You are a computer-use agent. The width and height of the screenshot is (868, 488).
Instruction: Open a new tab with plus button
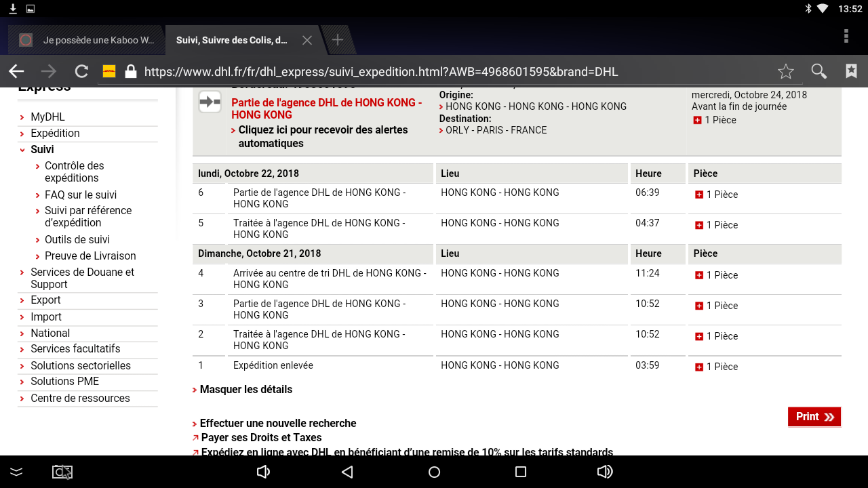(337, 40)
